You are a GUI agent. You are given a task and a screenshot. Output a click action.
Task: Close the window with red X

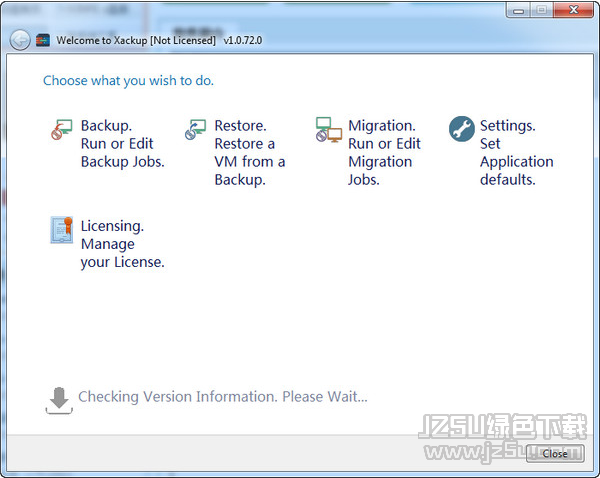click(573, 10)
